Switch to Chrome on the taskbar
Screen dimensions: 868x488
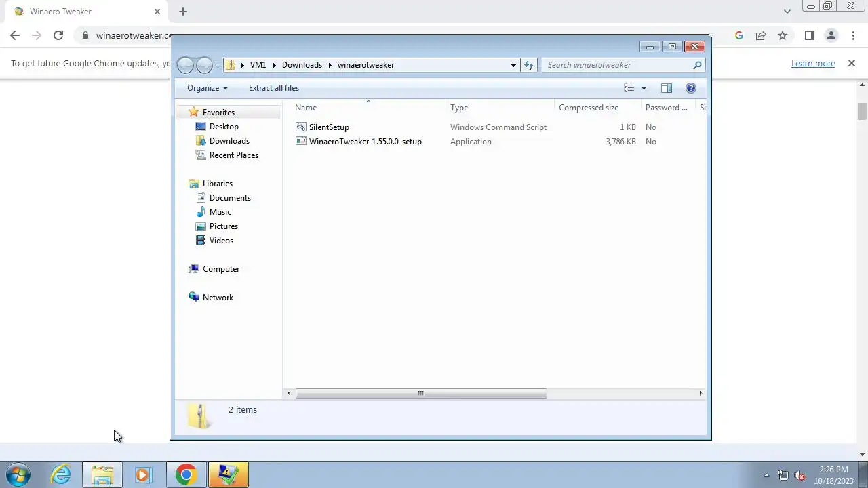(x=186, y=474)
